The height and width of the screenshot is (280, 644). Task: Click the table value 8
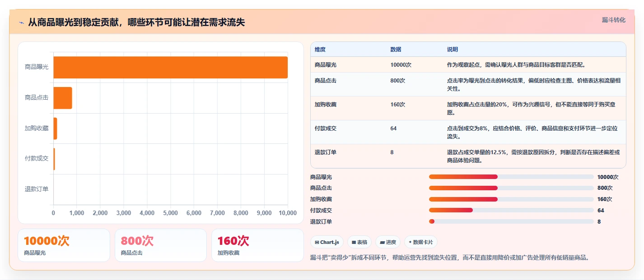pos(392,152)
